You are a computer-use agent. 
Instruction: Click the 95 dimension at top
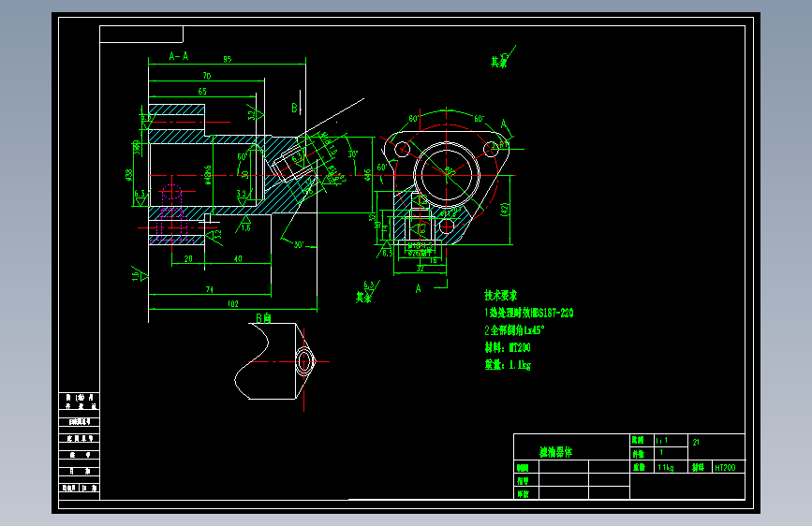(228, 60)
